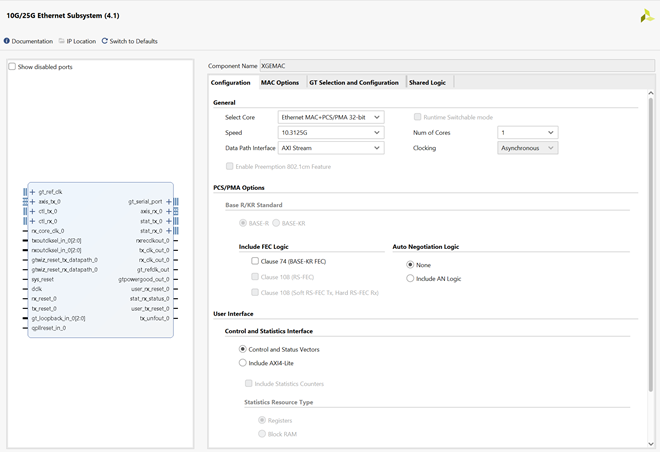Open the Num of Cores dropdown
660x452 pixels.
[527, 133]
